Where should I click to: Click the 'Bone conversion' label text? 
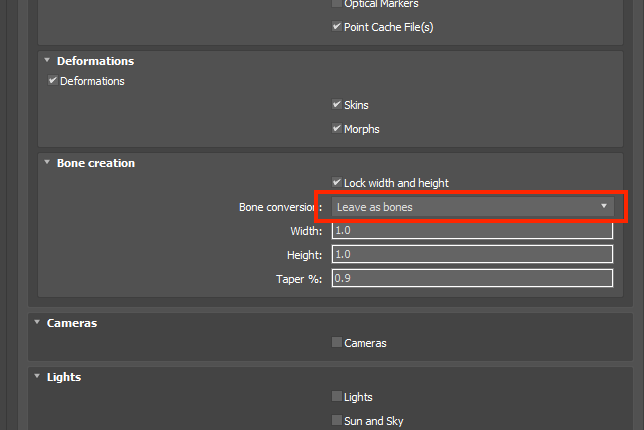[281, 207]
